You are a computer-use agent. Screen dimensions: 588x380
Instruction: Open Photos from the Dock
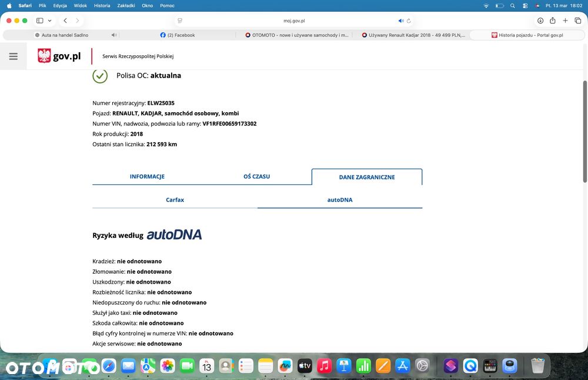pos(168,366)
